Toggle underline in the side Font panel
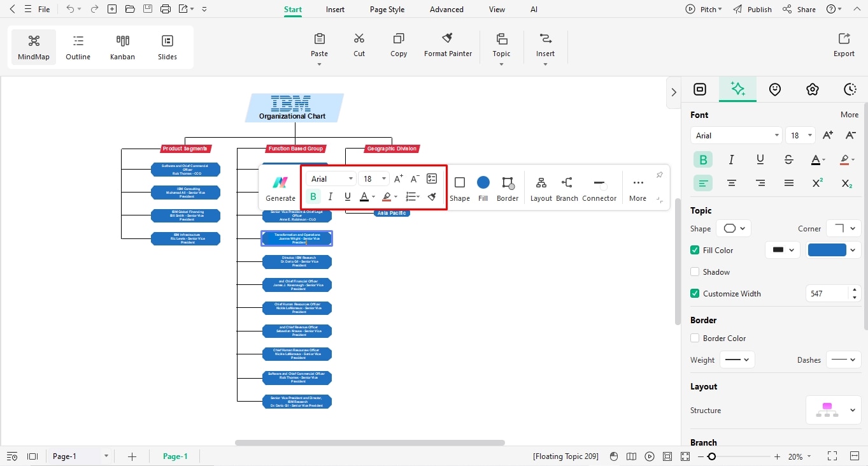 pos(760,159)
